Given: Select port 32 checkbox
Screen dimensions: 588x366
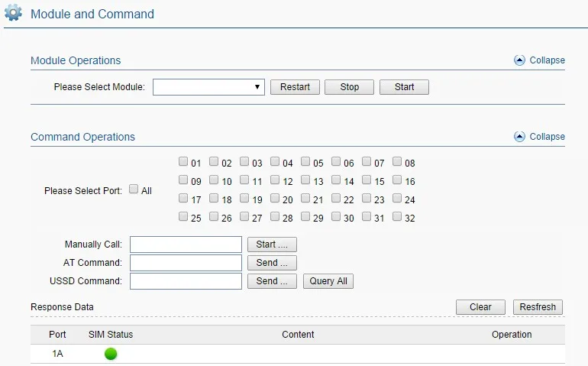Looking at the screenshot, I should click(x=397, y=217).
